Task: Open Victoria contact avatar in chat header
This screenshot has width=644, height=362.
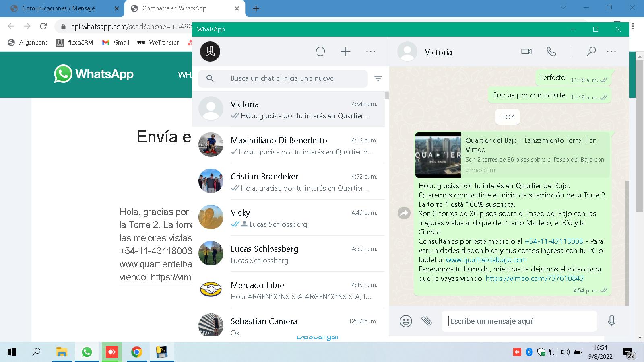Action: click(x=407, y=51)
